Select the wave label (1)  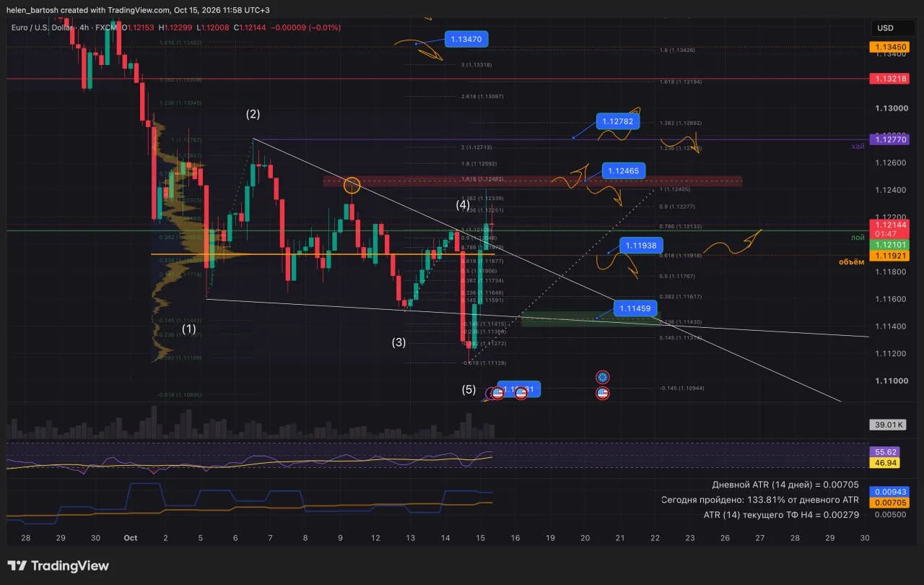pos(189,329)
